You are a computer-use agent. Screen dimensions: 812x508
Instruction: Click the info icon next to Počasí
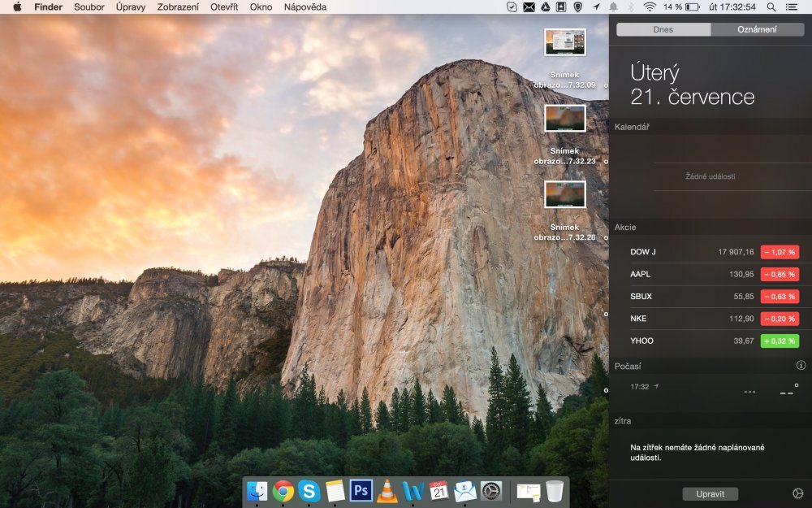click(x=801, y=366)
